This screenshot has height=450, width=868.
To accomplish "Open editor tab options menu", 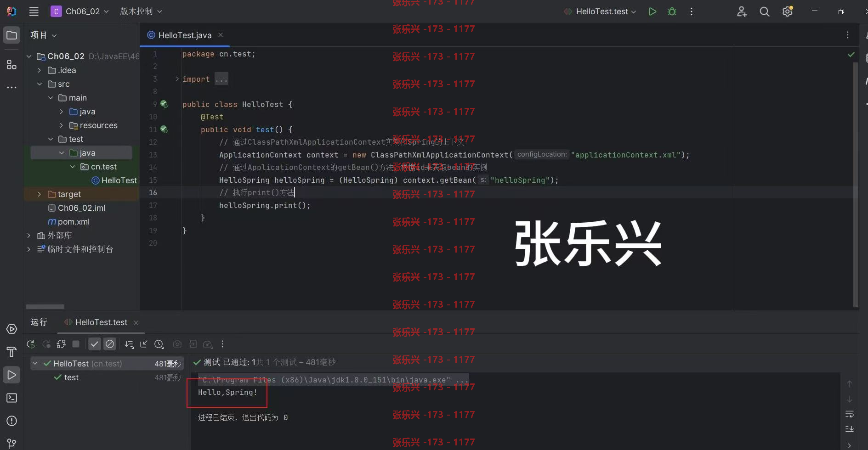I will (x=848, y=35).
